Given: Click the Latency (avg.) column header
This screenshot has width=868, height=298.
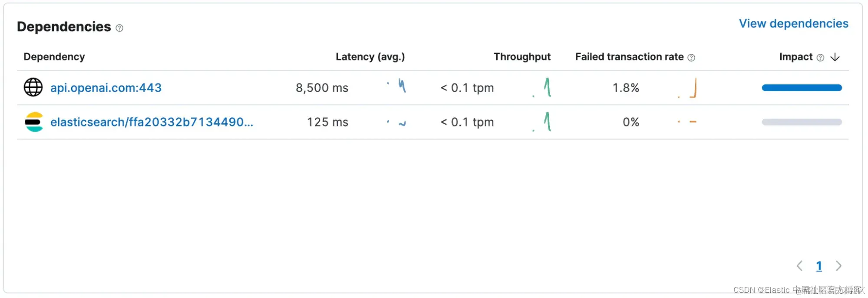Looking at the screenshot, I should (370, 57).
